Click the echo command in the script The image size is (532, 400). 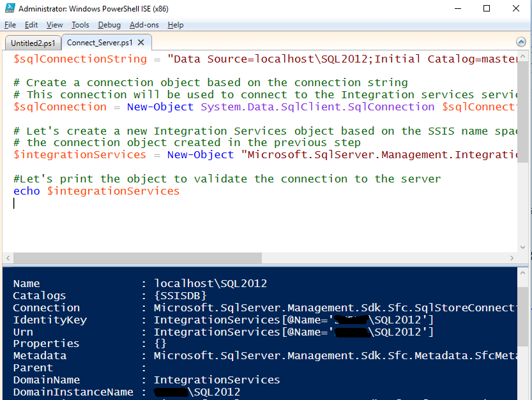point(26,191)
